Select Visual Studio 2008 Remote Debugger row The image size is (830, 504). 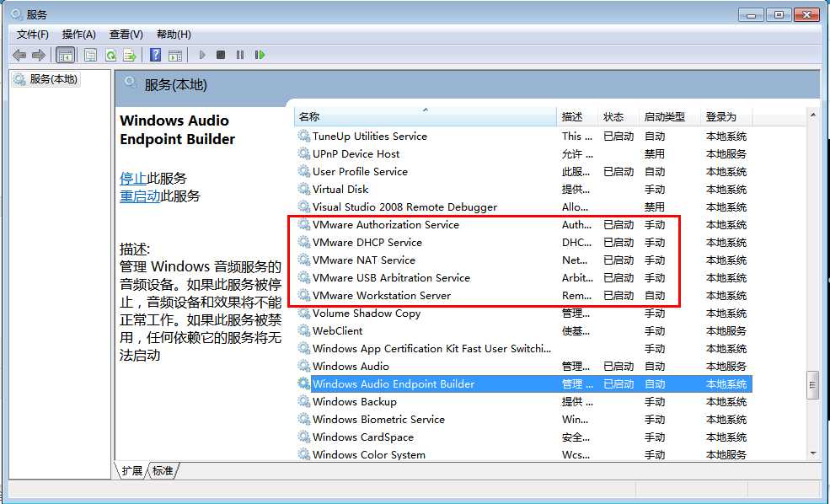[x=524, y=207]
